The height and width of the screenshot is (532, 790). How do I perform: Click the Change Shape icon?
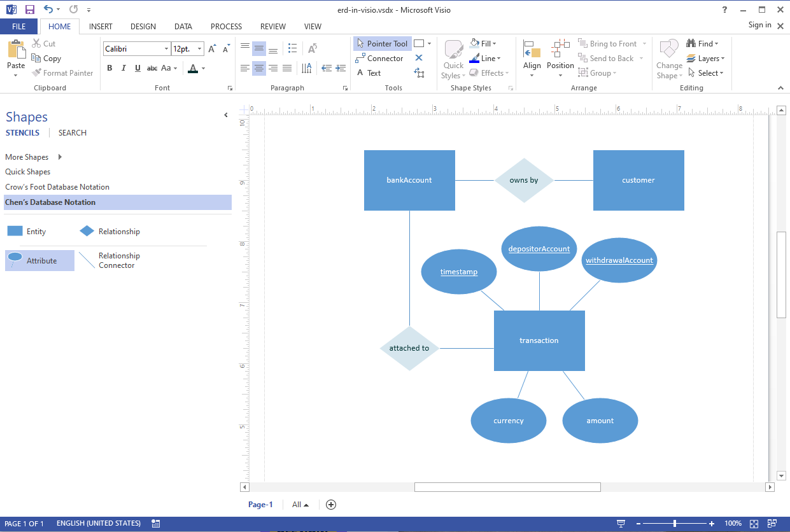point(669,50)
